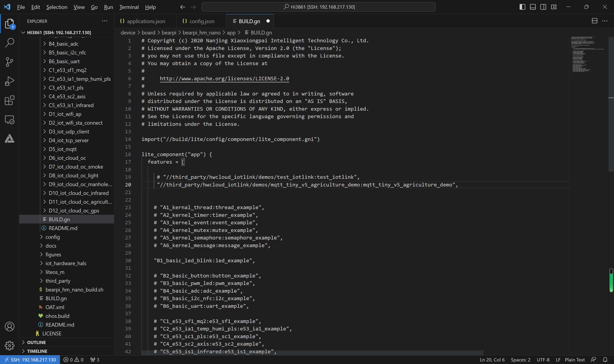Open the Remote Explorer view
This screenshot has width=614, height=364.
click(x=9, y=120)
